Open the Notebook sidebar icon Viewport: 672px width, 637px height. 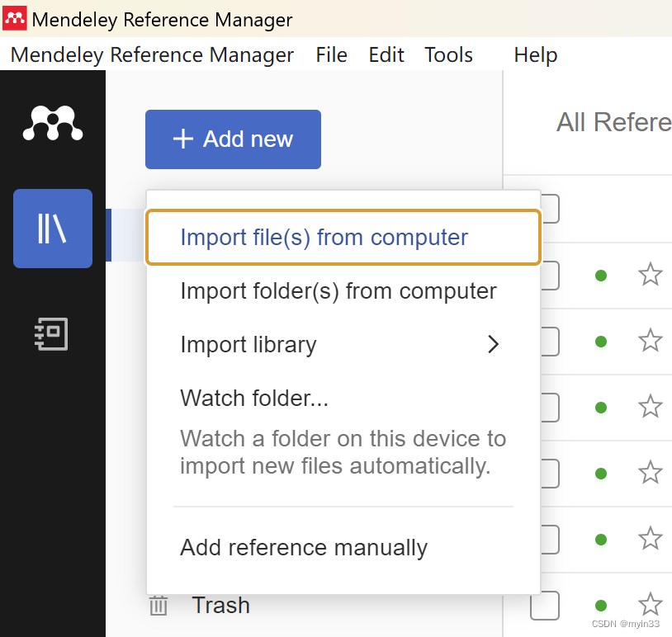tap(51, 333)
